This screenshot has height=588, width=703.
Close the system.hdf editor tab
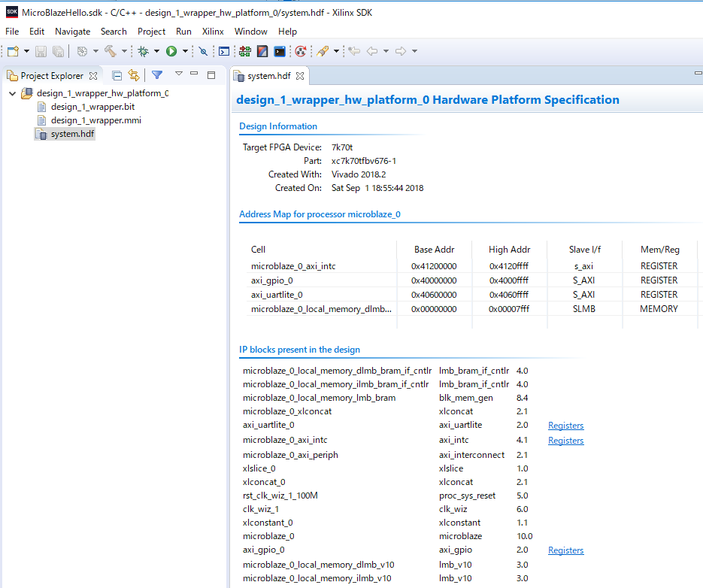tap(299, 76)
